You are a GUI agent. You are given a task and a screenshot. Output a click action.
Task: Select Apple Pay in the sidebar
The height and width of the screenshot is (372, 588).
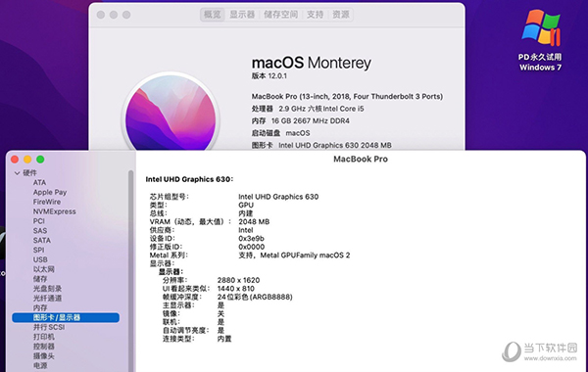point(50,192)
